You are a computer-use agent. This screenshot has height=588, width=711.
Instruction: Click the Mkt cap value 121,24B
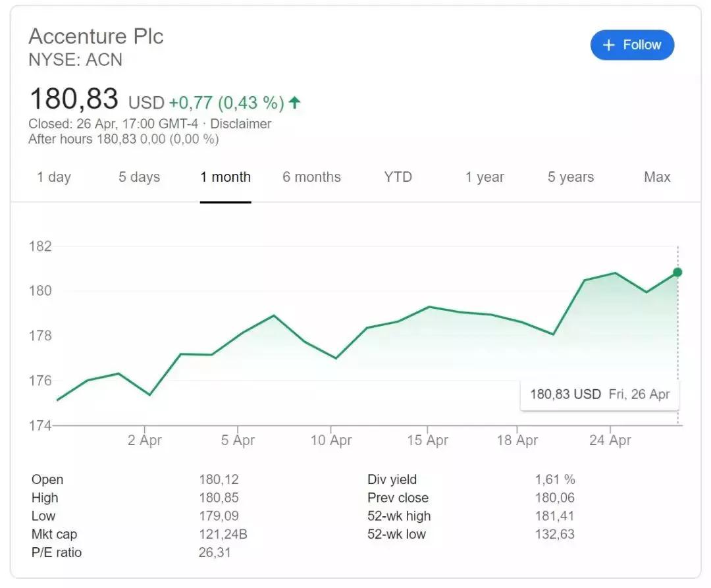tap(223, 534)
